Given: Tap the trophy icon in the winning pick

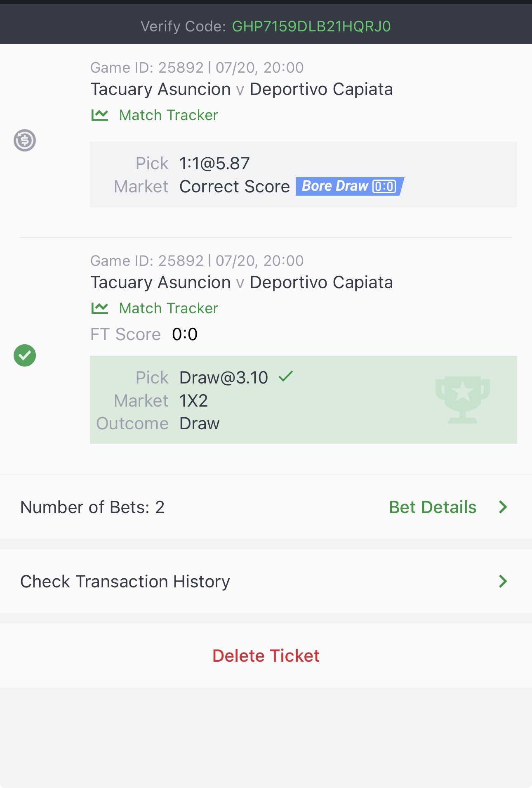Looking at the screenshot, I should [x=463, y=400].
